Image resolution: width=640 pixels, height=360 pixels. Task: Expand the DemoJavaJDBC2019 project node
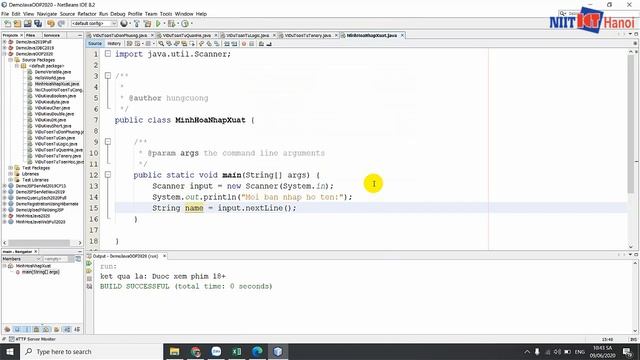click(4, 48)
